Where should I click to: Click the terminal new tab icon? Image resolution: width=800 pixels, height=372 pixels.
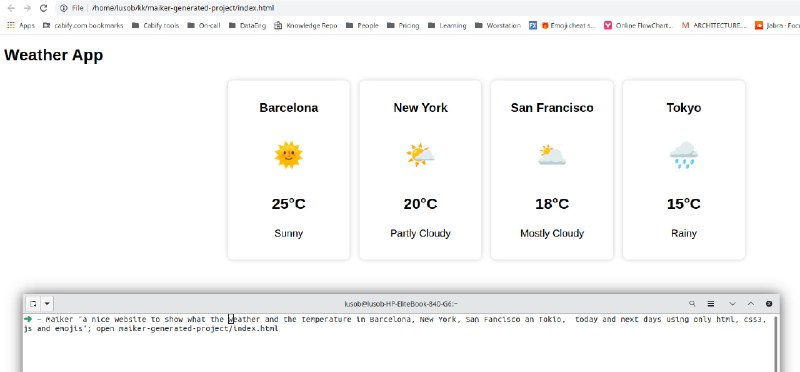[x=33, y=304]
